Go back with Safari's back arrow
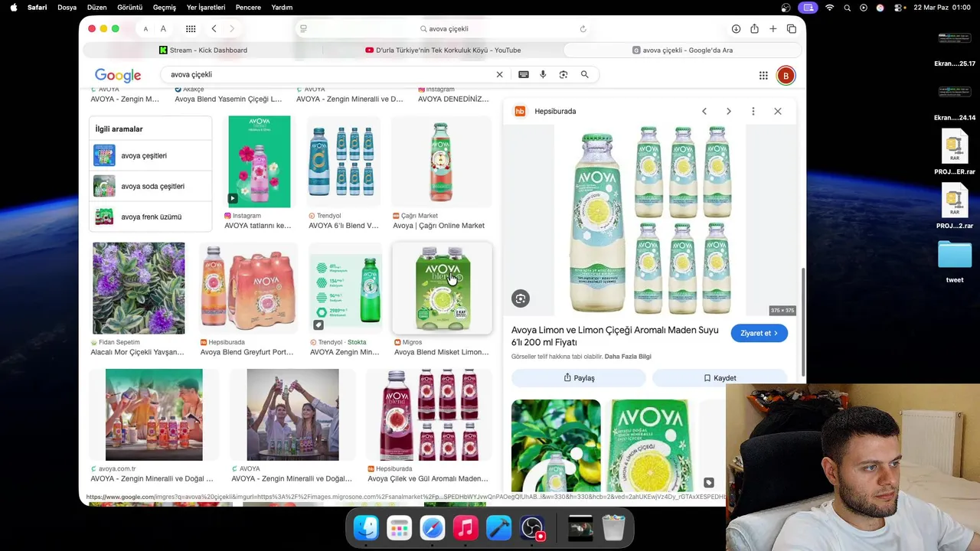The height and width of the screenshot is (551, 980). pos(214,29)
